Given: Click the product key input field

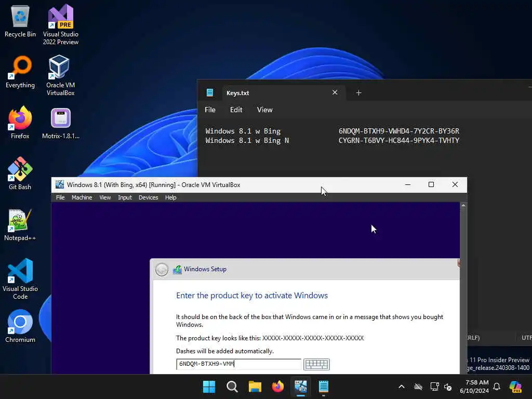Looking at the screenshot, I should (x=238, y=364).
